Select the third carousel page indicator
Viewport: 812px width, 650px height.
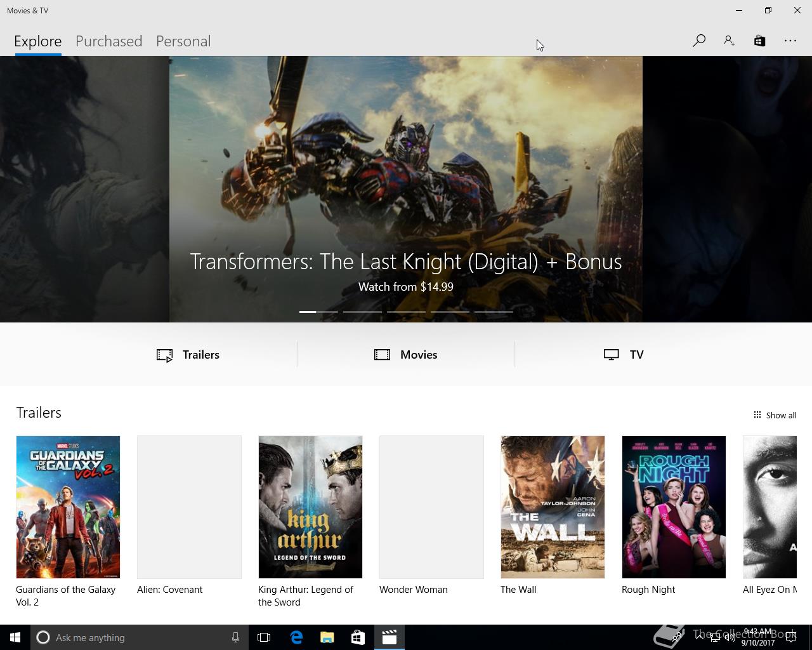(x=406, y=312)
